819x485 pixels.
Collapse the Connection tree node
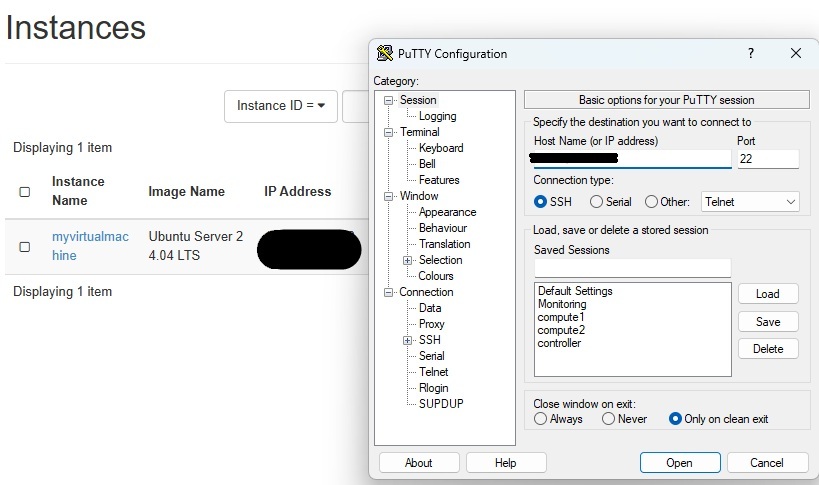(388, 292)
